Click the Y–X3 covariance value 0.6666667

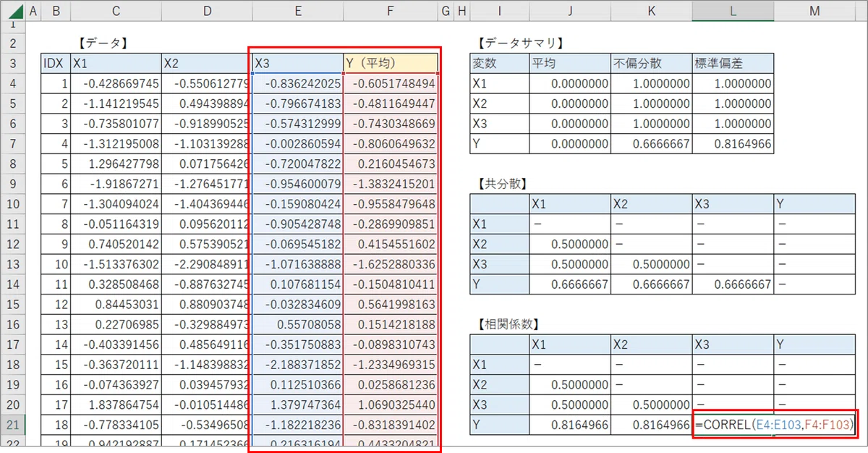[733, 284]
